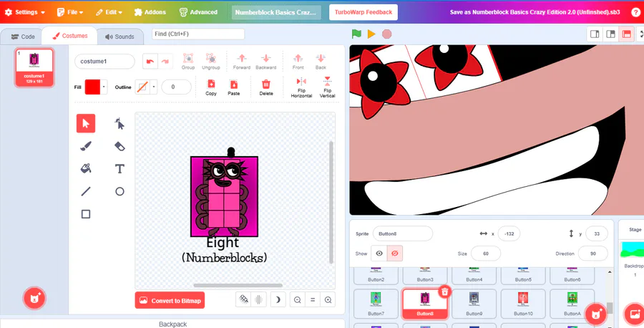Click the red stop sign button
644x328 pixels.
pyautogui.click(x=386, y=34)
